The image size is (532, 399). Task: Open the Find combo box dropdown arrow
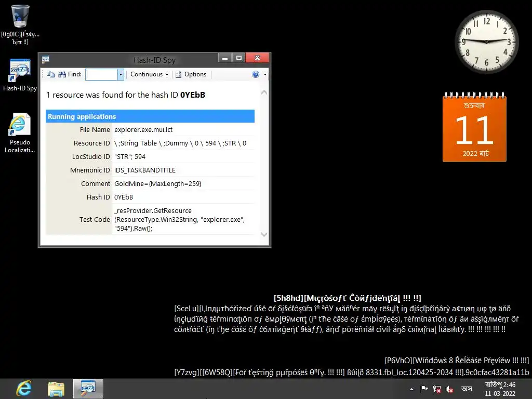[x=121, y=74]
